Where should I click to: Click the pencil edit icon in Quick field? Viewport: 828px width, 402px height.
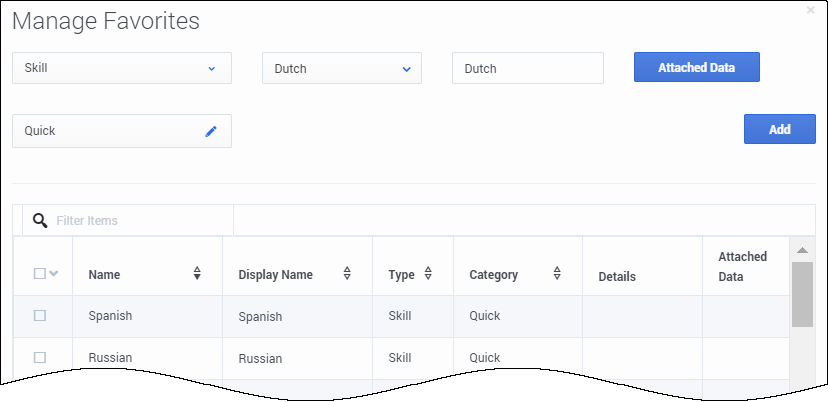tap(211, 132)
